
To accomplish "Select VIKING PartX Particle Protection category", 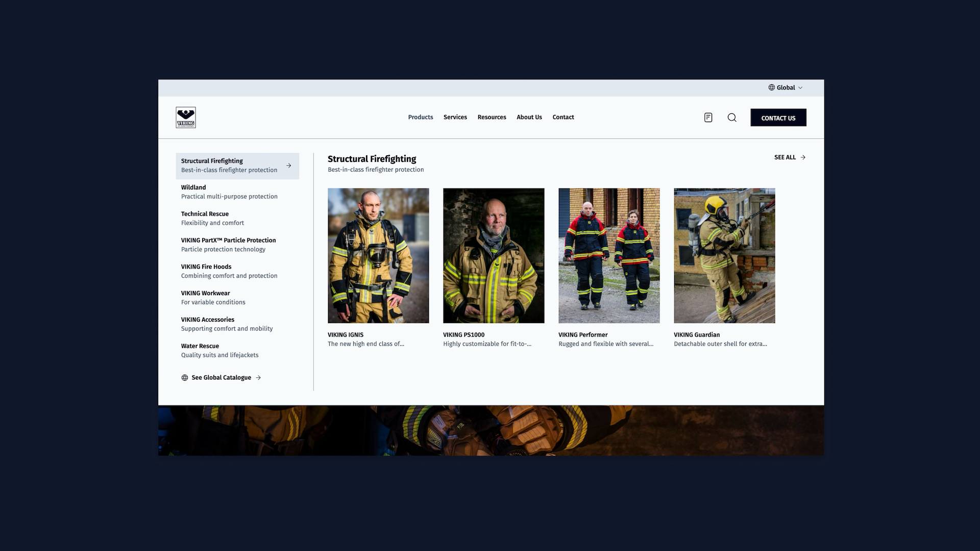I will click(x=237, y=245).
